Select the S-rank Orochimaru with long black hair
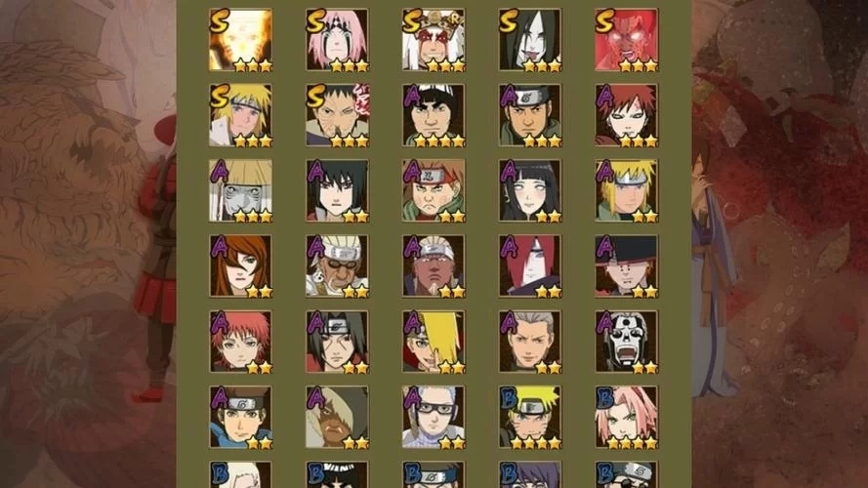Screen dimensions: 868x488 pos(530,40)
